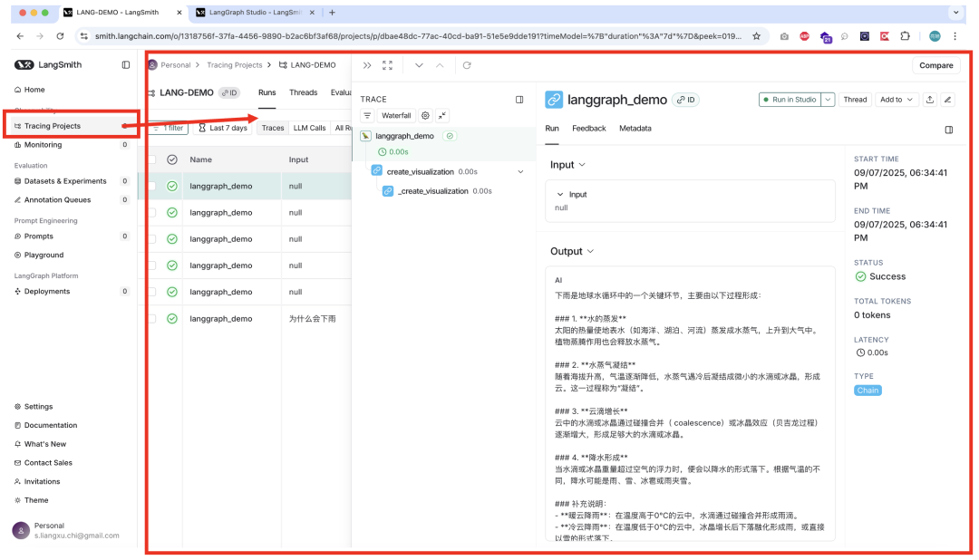This screenshot has width=979, height=560.
Task: Click the status column check-circle header icon
Action: tap(172, 159)
